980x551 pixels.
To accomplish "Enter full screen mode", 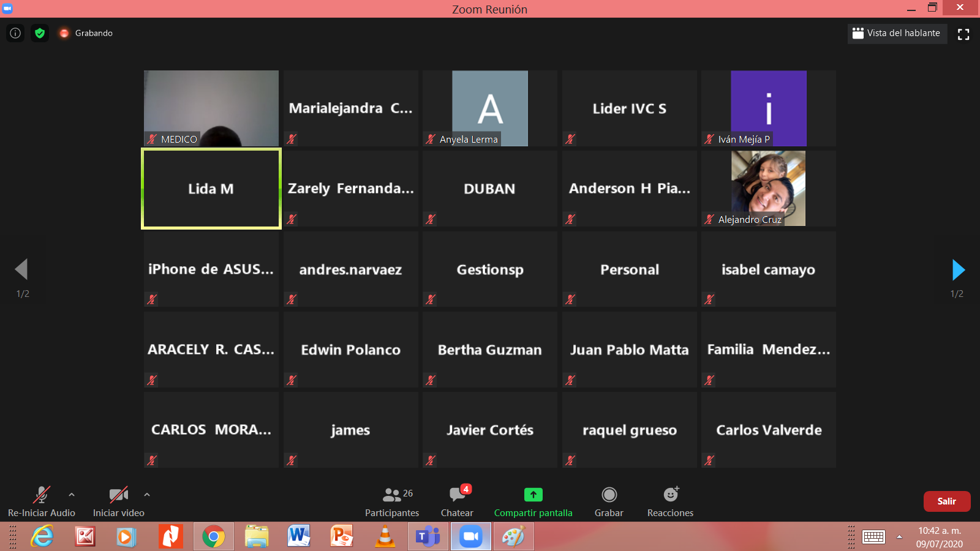I will click(x=963, y=34).
